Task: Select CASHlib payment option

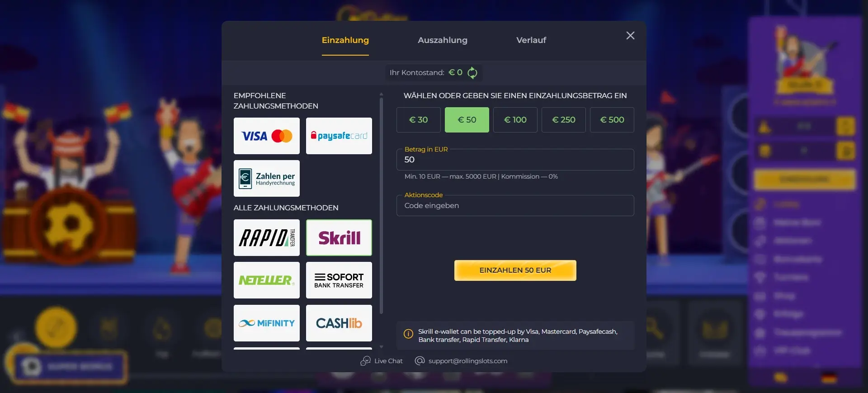Action: tap(339, 323)
